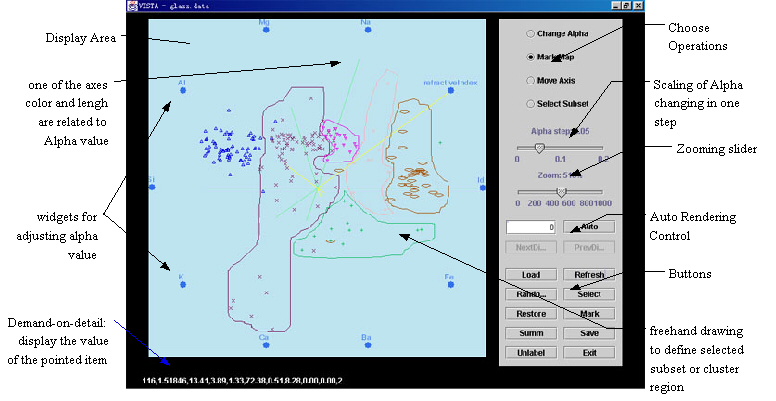This screenshot has height=401, width=776.
Task: Click the K axis widget dot
Action: (183, 285)
